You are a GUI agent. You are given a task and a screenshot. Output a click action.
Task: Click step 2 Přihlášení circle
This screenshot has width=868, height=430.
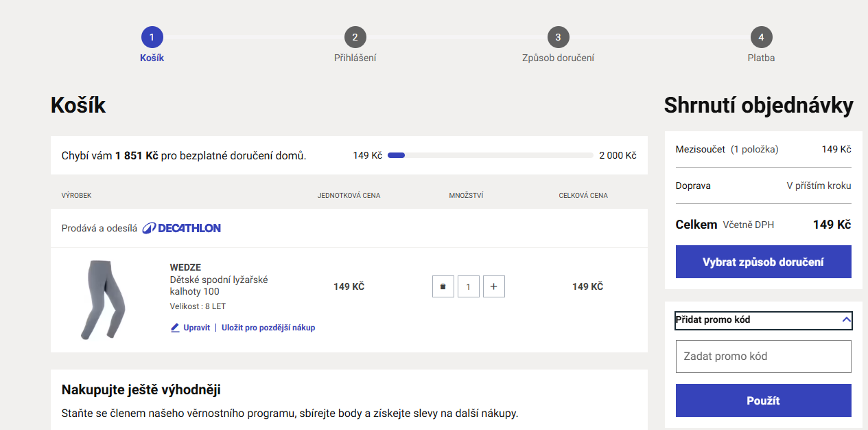355,37
